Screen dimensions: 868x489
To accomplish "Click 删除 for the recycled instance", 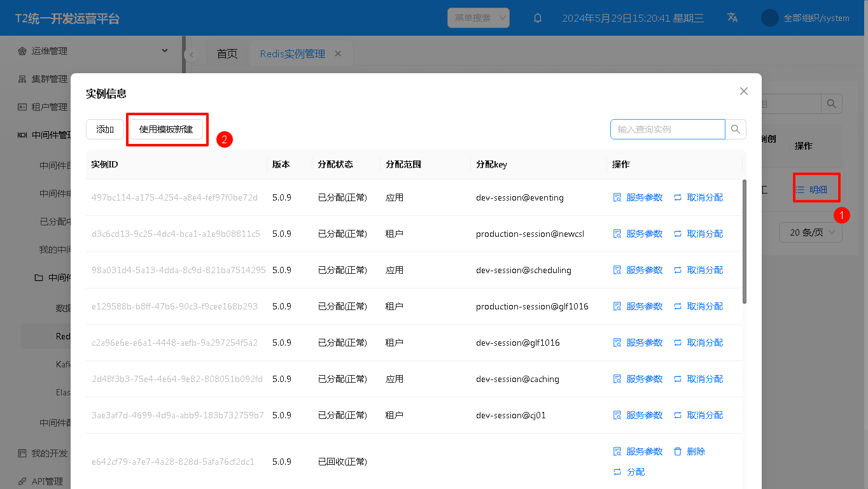I will (x=689, y=451).
